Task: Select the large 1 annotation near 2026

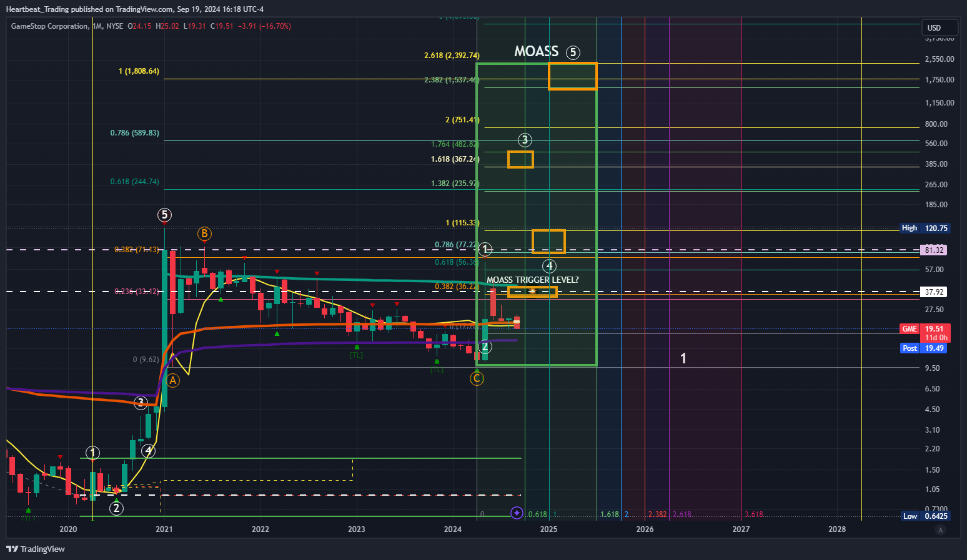Action: [683, 358]
